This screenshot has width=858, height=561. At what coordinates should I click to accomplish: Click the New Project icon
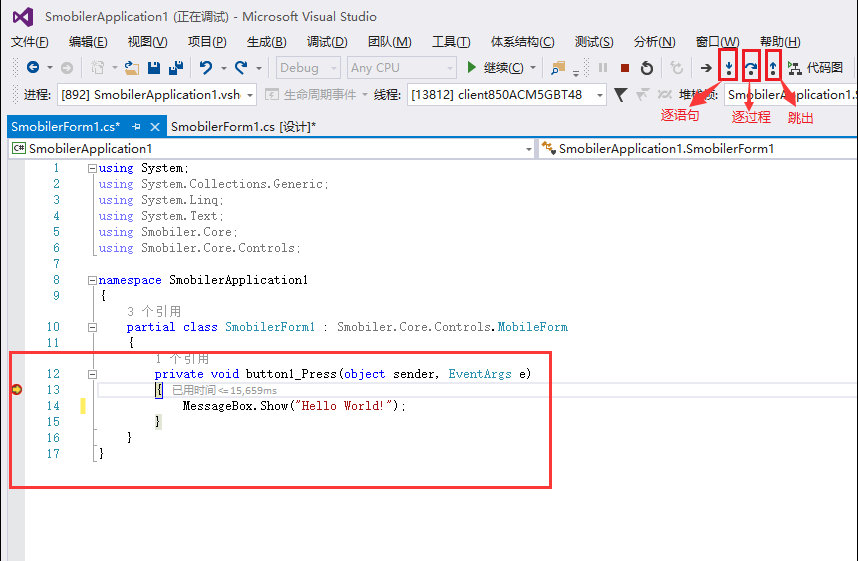click(97, 68)
